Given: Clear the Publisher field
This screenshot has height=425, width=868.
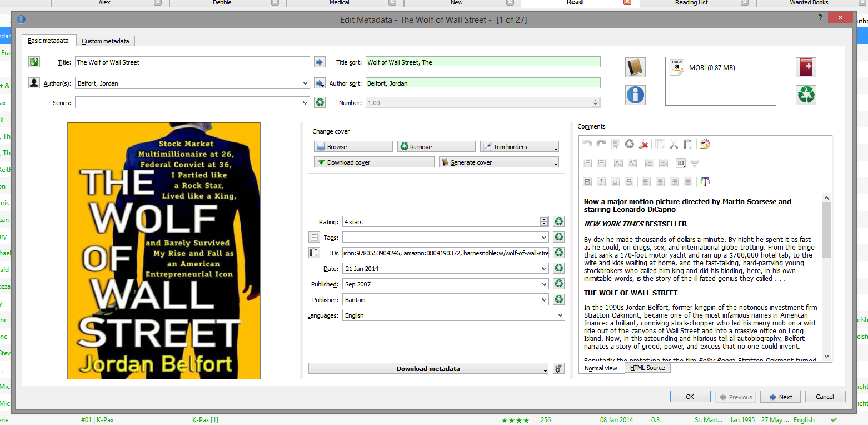Looking at the screenshot, I should [558, 299].
